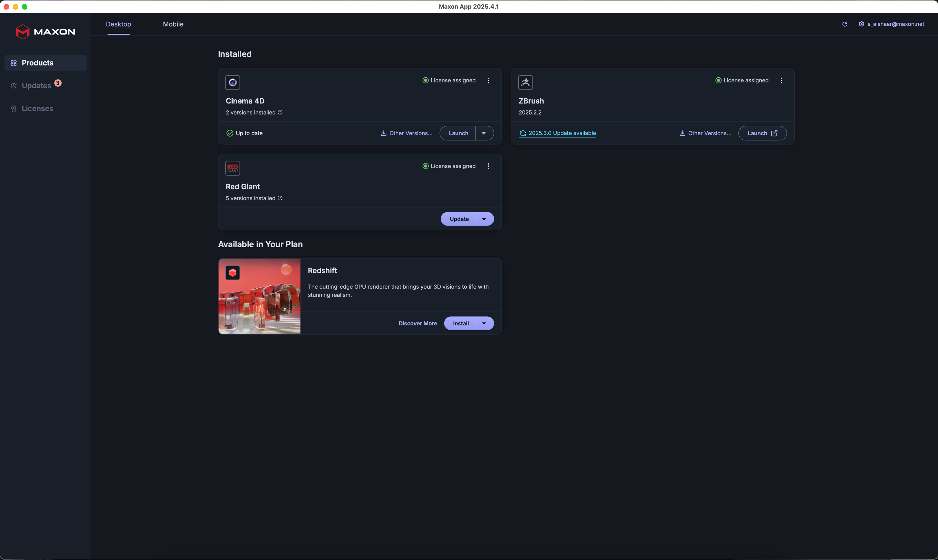Image resolution: width=938 pixels, height=560 pixels.
Task: Switch to the Mobile tab
Action: point(173,24)
